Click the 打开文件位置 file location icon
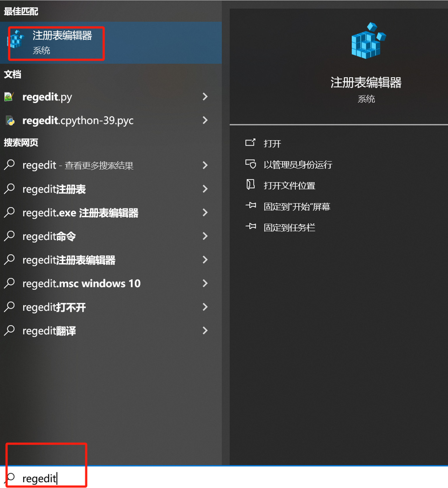448x488 pixels. point(250,185)
